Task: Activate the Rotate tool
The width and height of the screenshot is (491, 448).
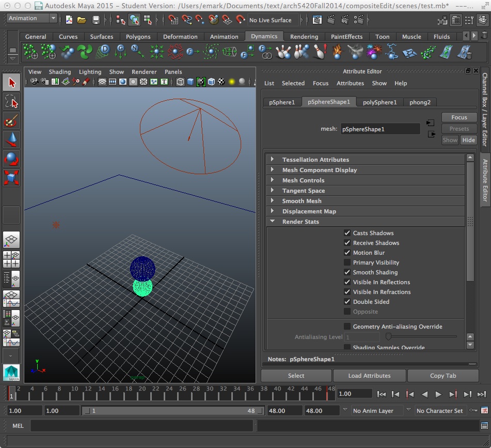Action: [x=11, y=159]
